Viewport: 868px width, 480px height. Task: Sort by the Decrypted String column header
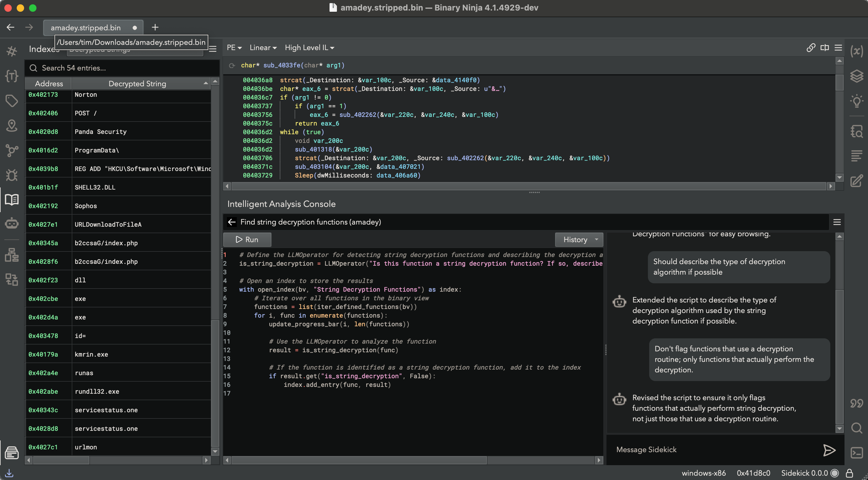coord(141,83)
